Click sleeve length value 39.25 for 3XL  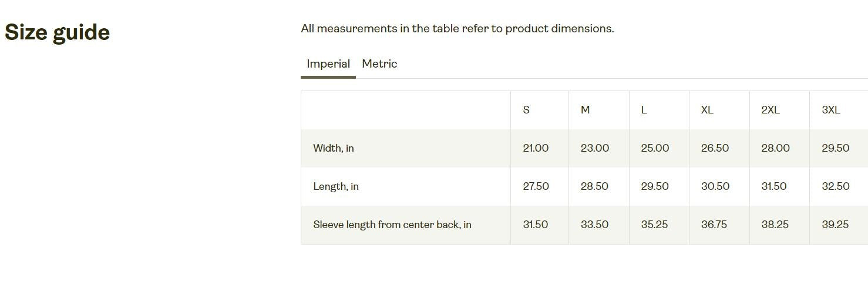835,225
